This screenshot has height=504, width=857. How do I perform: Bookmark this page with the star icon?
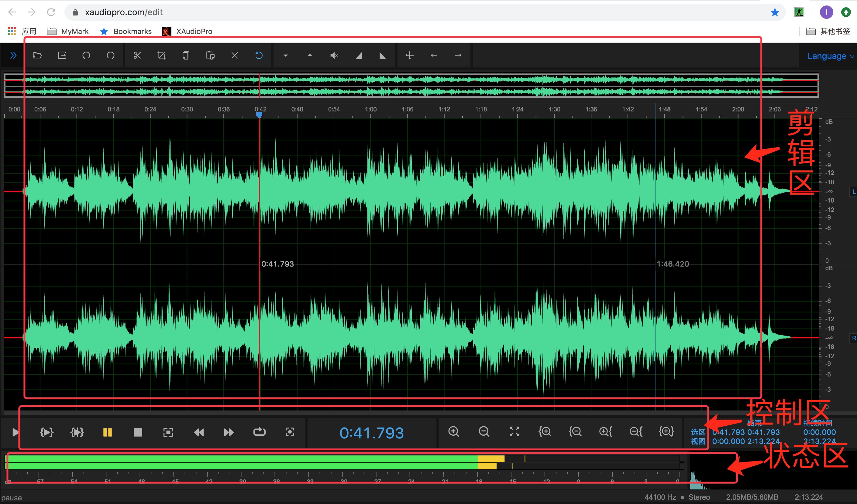click(775, 12)
